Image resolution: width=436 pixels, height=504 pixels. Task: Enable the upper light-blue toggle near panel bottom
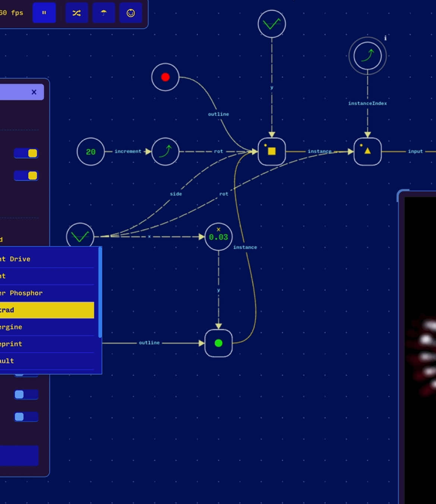pos(26,394)
